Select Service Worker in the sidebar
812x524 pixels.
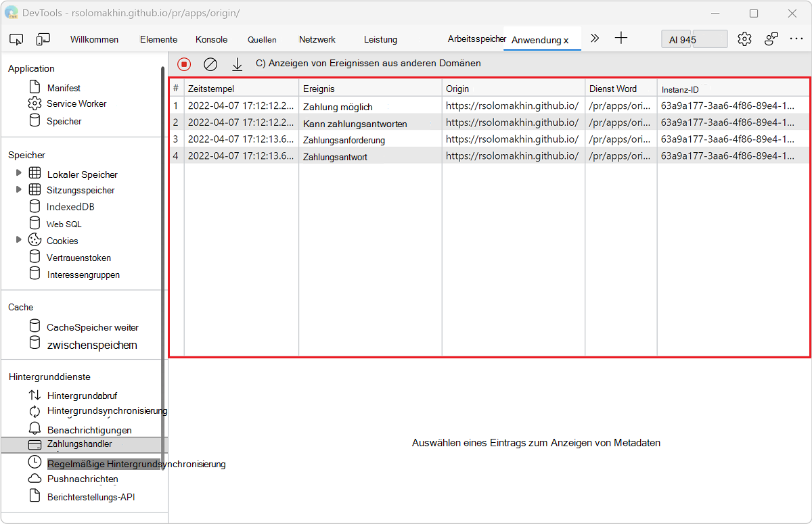(76, 104)
